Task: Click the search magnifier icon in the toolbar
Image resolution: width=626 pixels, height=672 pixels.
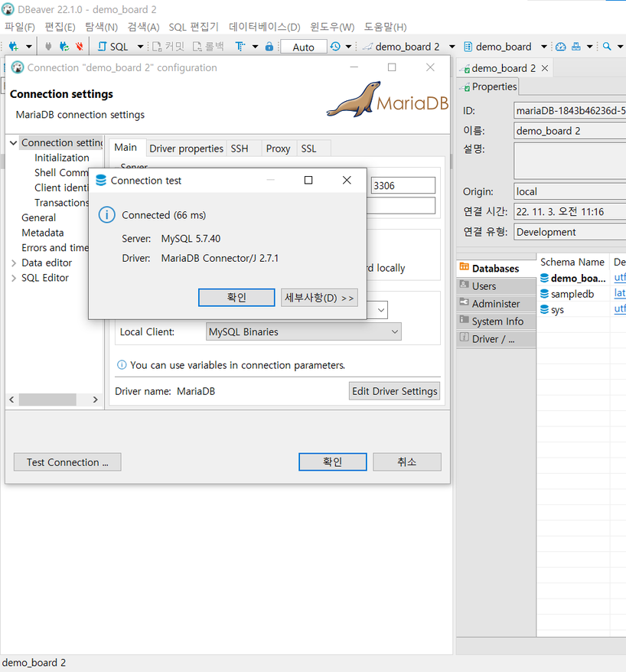Action: pyautogui.click(x=607, y=46)
